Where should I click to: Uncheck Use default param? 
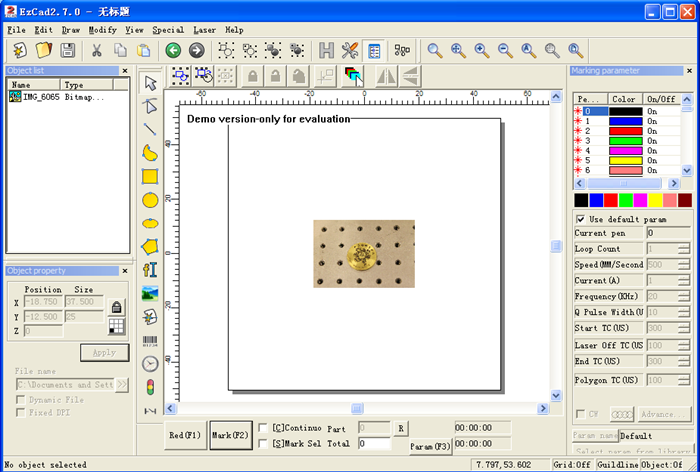pos(581,219)
